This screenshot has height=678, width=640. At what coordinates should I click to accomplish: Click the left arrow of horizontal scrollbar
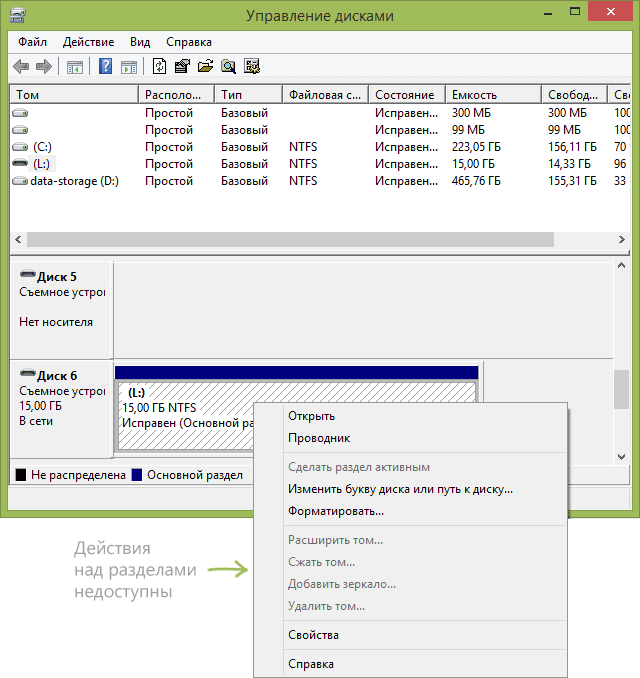pyautogui.click(x=18, y=239)
